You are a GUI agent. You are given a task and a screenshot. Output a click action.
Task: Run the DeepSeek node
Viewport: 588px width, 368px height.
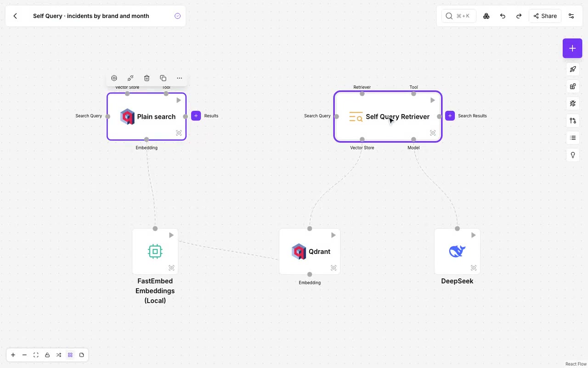coord(473,235)
